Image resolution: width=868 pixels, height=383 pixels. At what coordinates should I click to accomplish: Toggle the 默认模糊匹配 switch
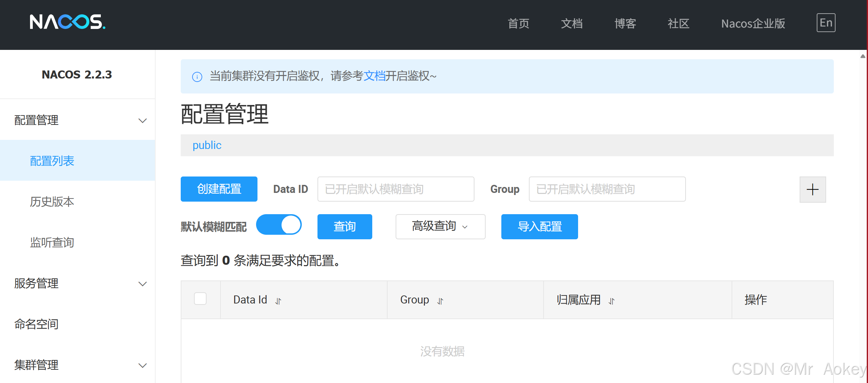(279, 225)
